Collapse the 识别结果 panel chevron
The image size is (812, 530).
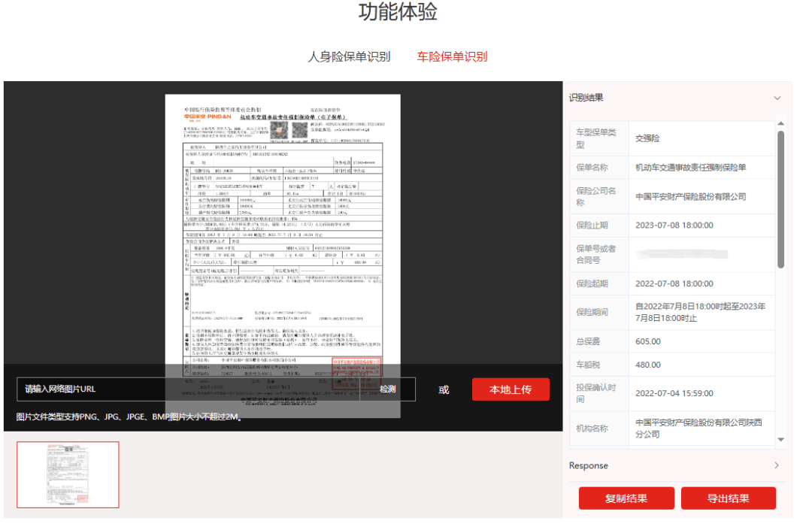[777, 98]
